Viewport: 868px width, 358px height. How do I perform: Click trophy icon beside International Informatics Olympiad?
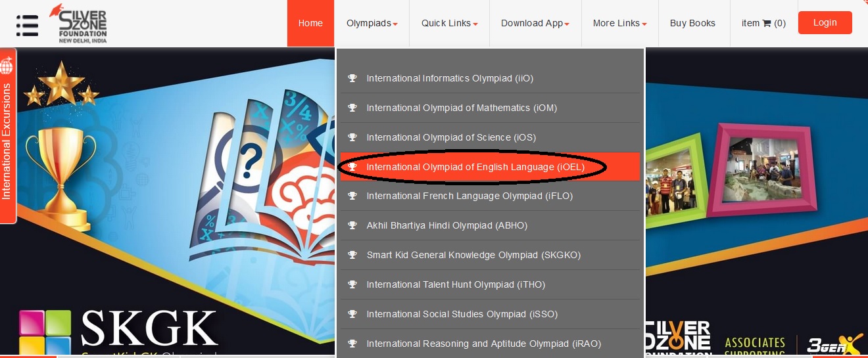click(x=352, y=78)
